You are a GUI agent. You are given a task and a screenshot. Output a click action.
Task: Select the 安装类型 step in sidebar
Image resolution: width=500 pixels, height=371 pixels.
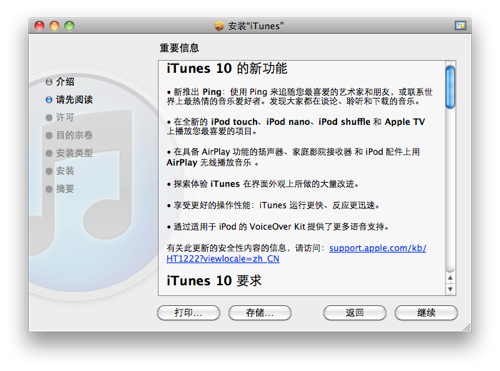69,153
